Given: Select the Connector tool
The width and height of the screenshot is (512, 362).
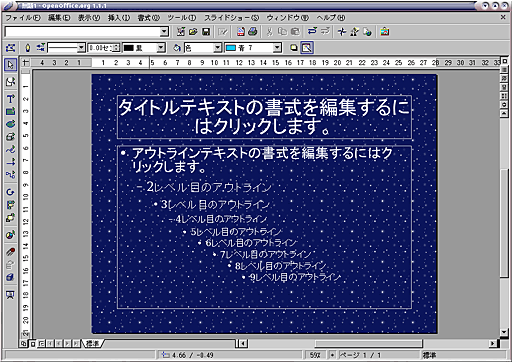Looking at the screenshot, I should point(11,174).
